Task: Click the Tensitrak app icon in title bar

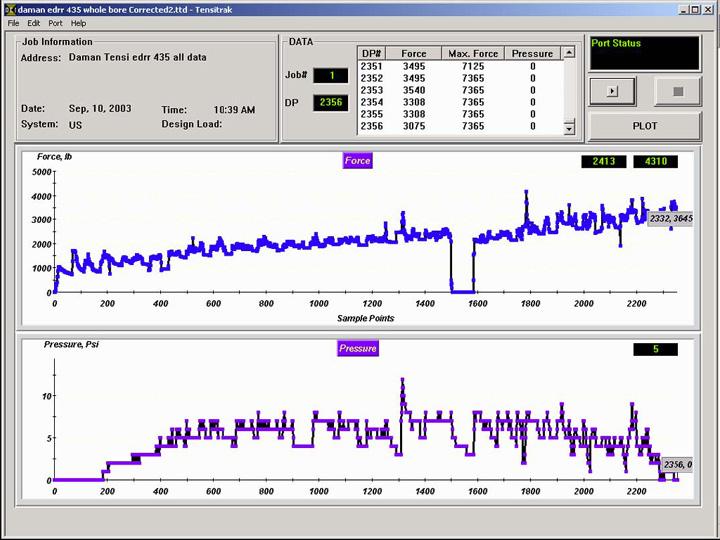Action: 10,9
